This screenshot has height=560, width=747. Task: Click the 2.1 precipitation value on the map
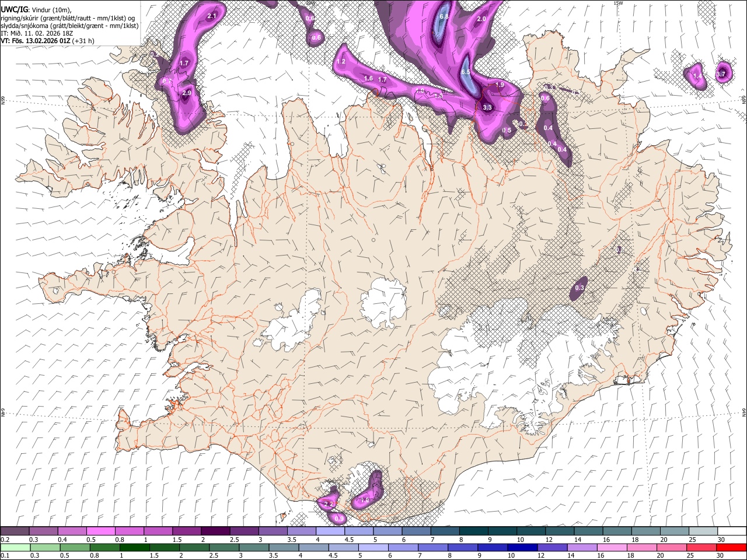pyautogui.click(x=212, y=16)
